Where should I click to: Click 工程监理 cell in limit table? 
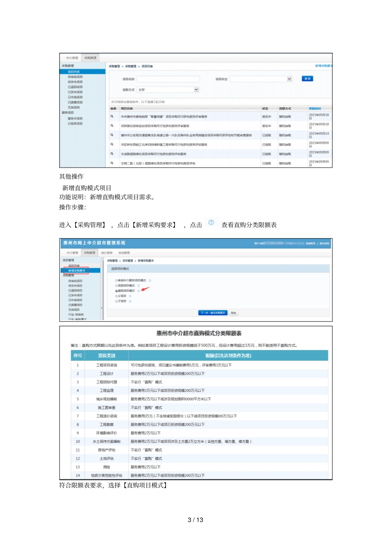[106, 390]
